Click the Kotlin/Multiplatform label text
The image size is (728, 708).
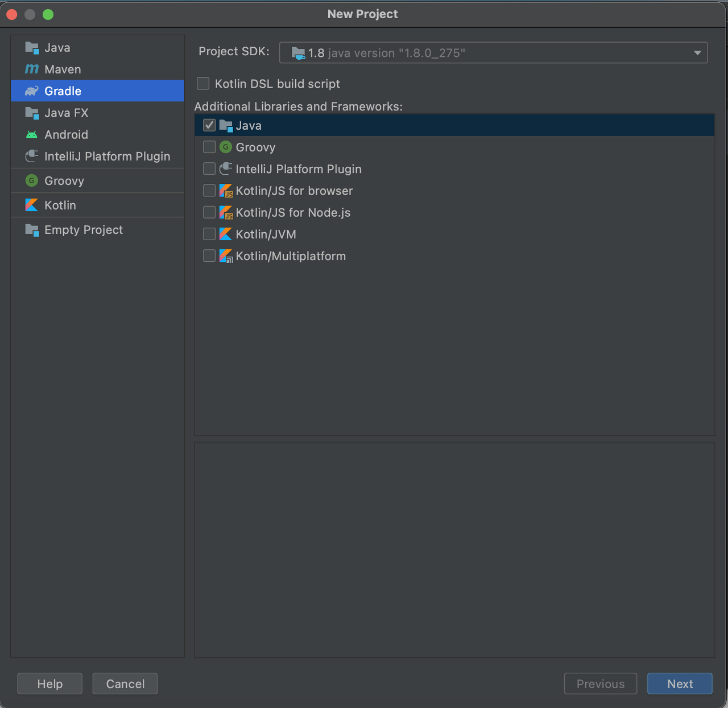291,256
